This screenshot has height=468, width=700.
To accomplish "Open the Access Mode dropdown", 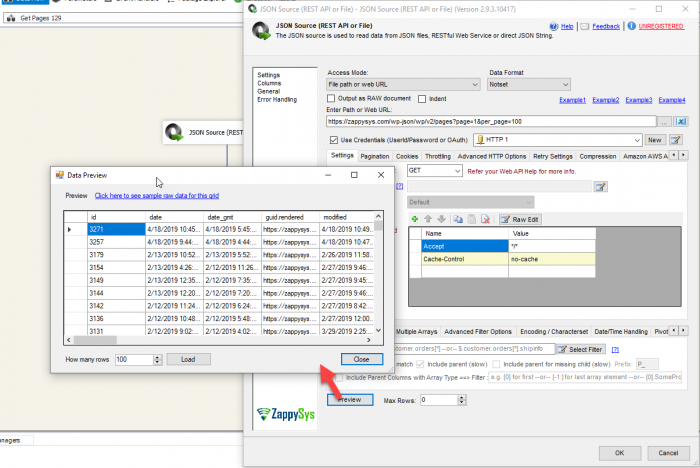I will [x=403, y=84].
